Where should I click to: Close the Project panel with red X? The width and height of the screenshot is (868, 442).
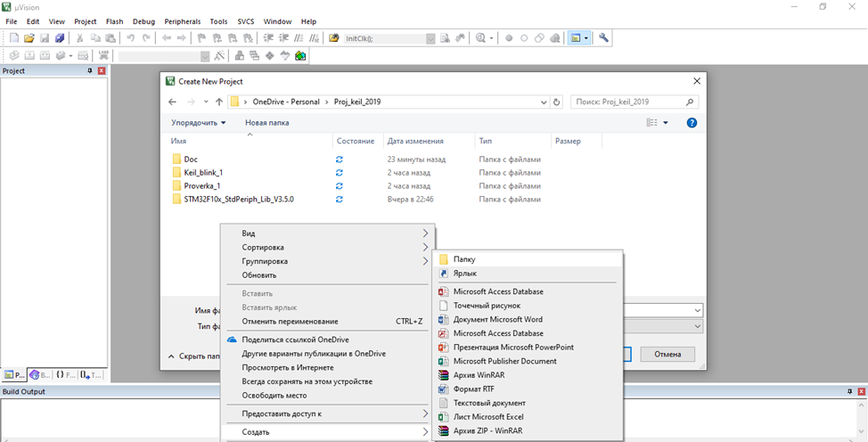(x=102, y=71)
